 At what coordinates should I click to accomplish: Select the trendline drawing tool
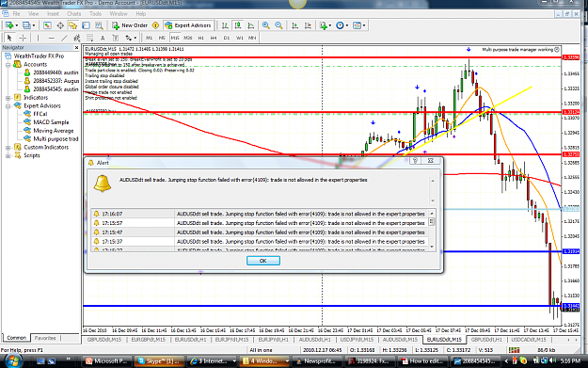click(x=64, y=38)
